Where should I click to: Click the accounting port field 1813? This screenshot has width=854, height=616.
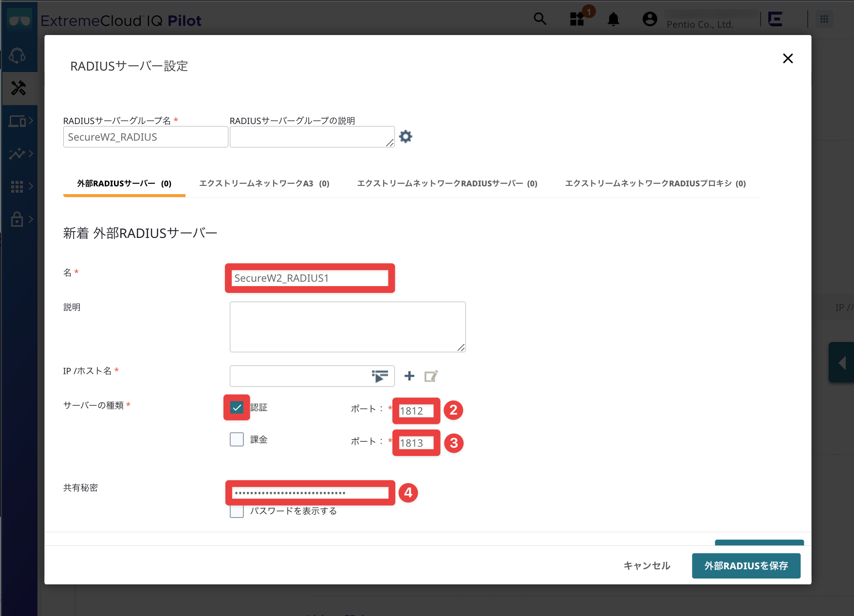coord(416,443)
